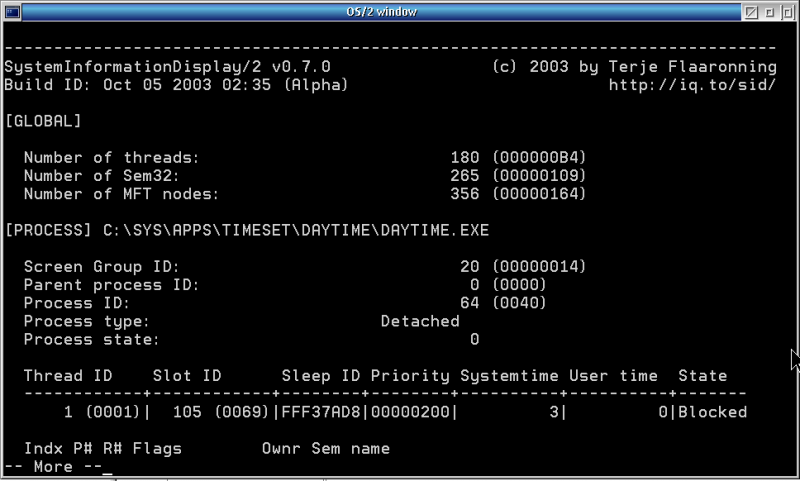Click the systemtime value 3

[554, 412]
